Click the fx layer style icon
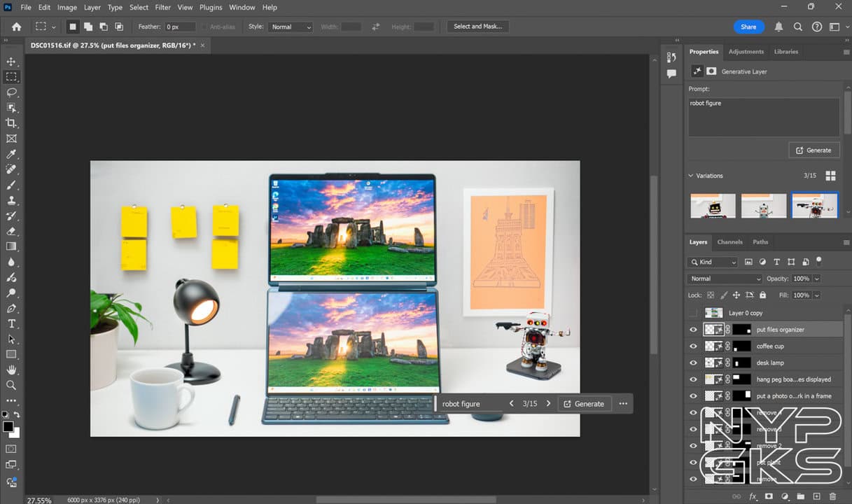The height and width of the screenshot is (504, 852). pos(753,496)
